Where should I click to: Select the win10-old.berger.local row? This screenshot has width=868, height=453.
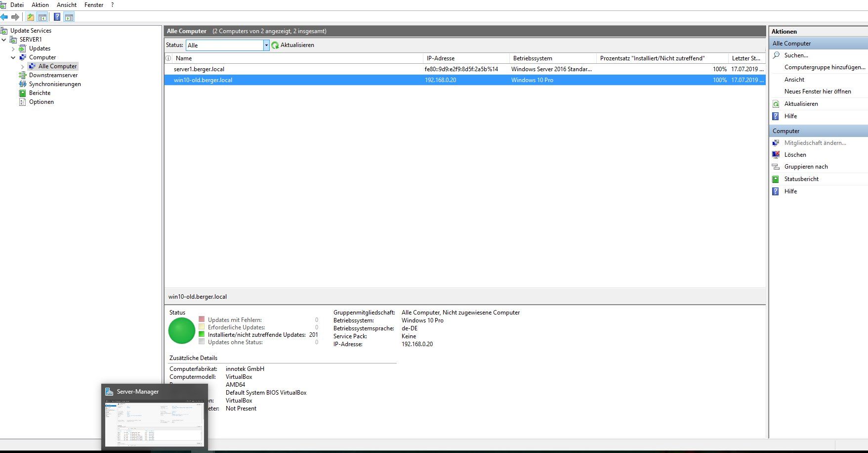click(465, 80)
